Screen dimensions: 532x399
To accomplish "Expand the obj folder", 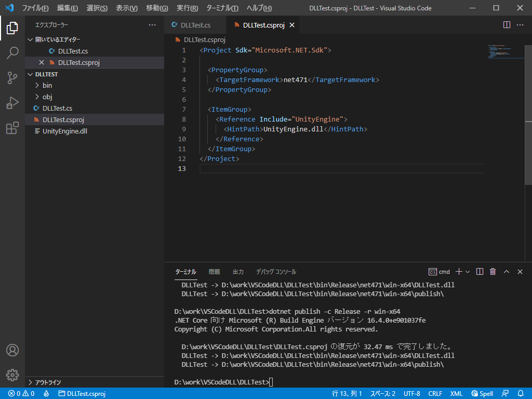I will (47, 97).
